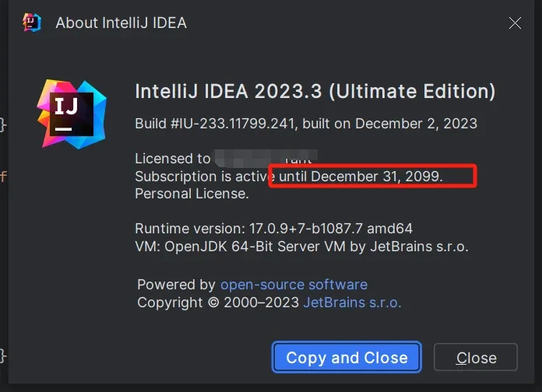This screenshot has height=392, width=542.
Task: Click the Licensed to label
Action: [x=172, y=159]
